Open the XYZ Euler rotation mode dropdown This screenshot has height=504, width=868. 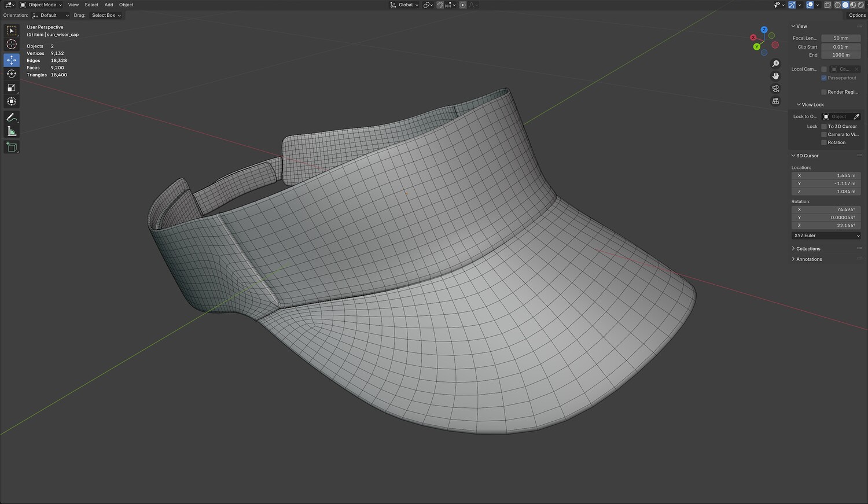coord(826,236)
